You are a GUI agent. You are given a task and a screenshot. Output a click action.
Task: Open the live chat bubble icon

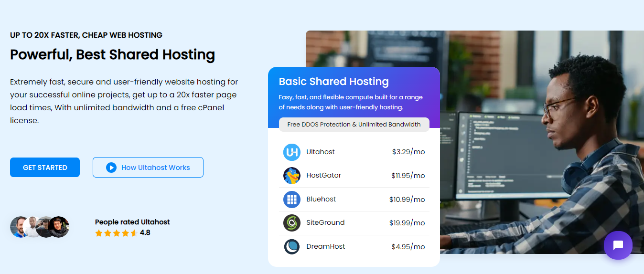(618, 245)
